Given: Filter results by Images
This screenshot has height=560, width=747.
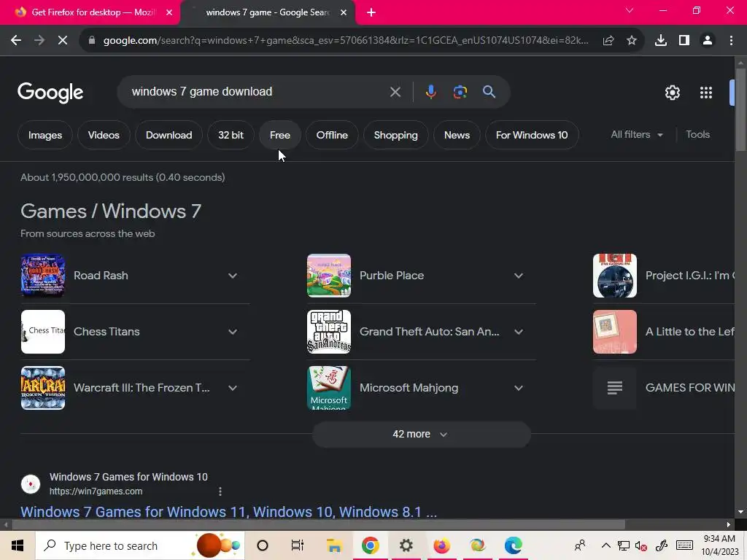Looking at the screenshot, I should pyautogui.click(x=45, y=135).
